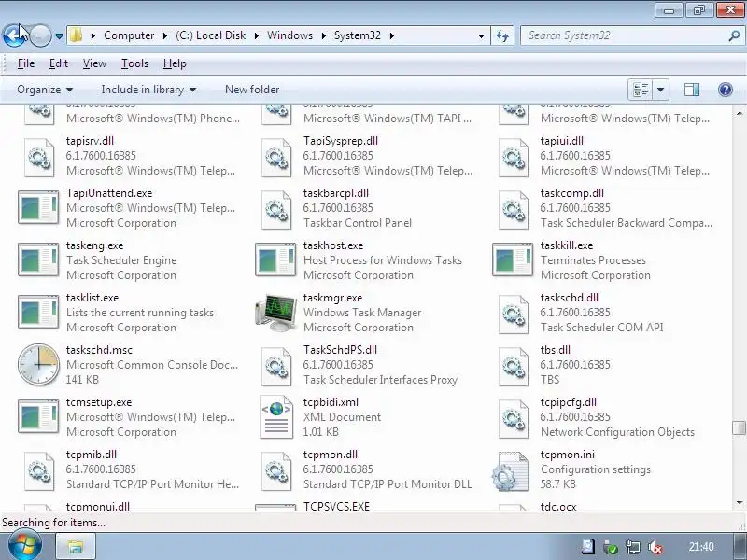Click the tdc.ocx file name

(x=558, y=507)
